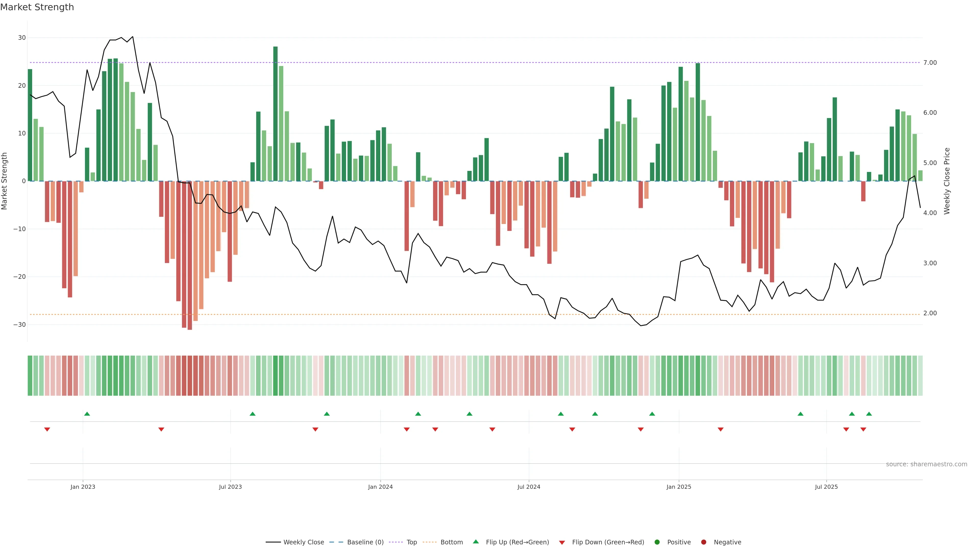Viewport: 980px width, 551px height.
Task: Click the source: sharemaestro.com text
Action: pos(926,464)
